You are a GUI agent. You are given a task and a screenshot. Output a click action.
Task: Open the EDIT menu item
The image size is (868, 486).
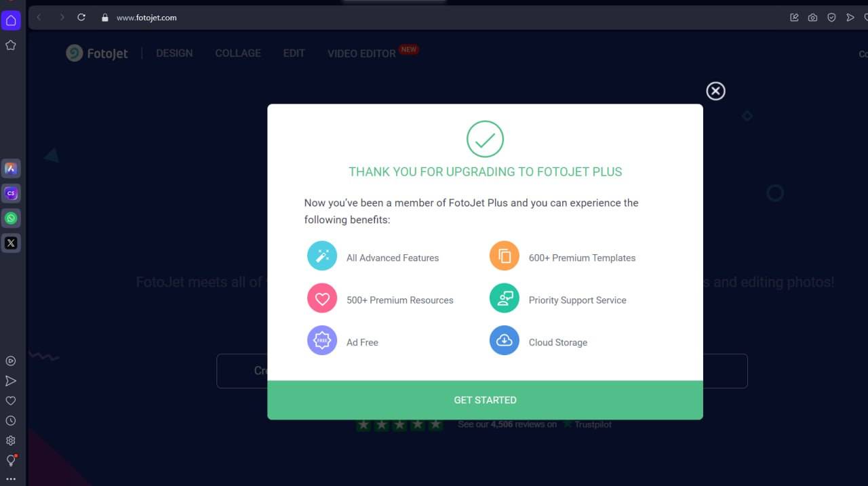pyautogui.click(x=294, y=53)
